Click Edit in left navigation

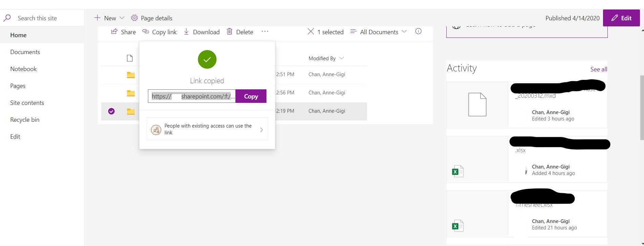coord(15,137)
